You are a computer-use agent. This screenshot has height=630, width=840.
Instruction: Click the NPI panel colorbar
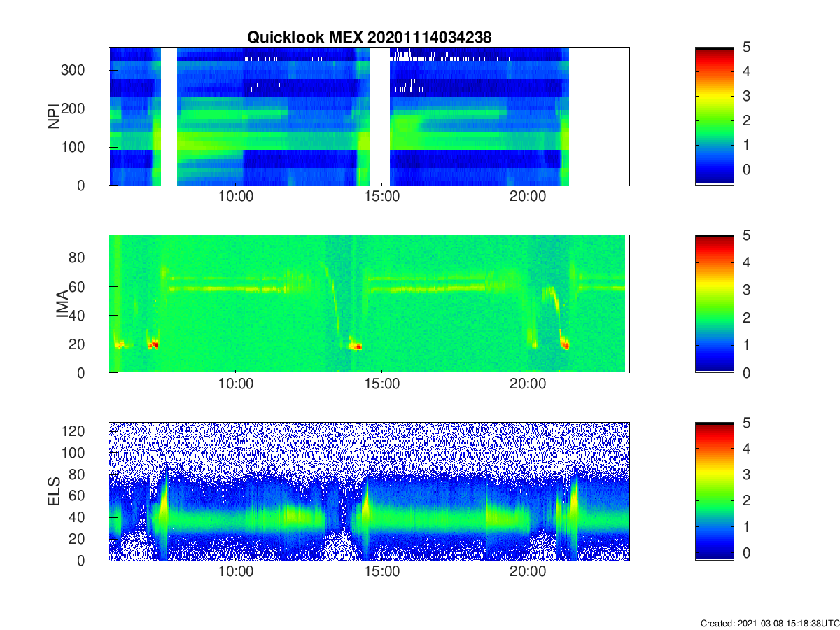pyautogui.click(x=714, y=116)
